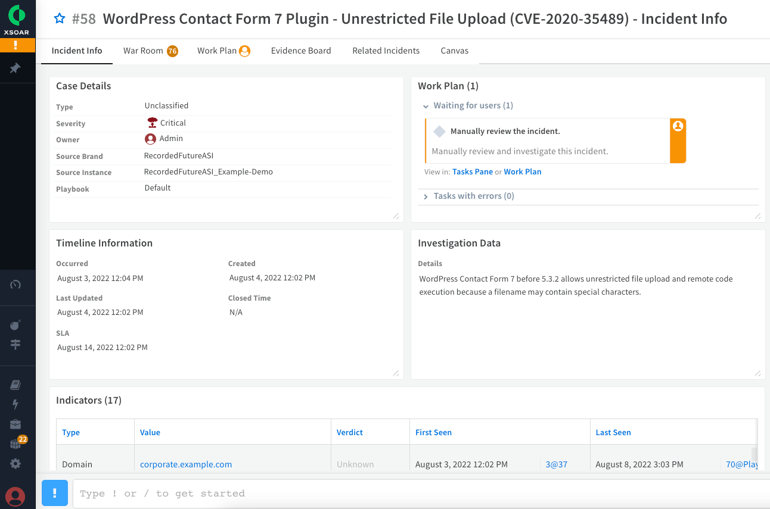The width and height of the screenshot is (770, 509).
Task: Click the user avatar in the sidebar
Action: [x=15, y=496]
